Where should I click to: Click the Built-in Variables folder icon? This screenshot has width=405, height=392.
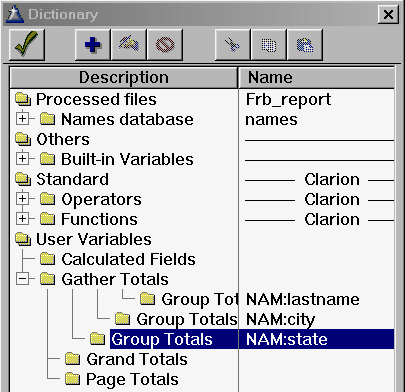coord(48,159)
